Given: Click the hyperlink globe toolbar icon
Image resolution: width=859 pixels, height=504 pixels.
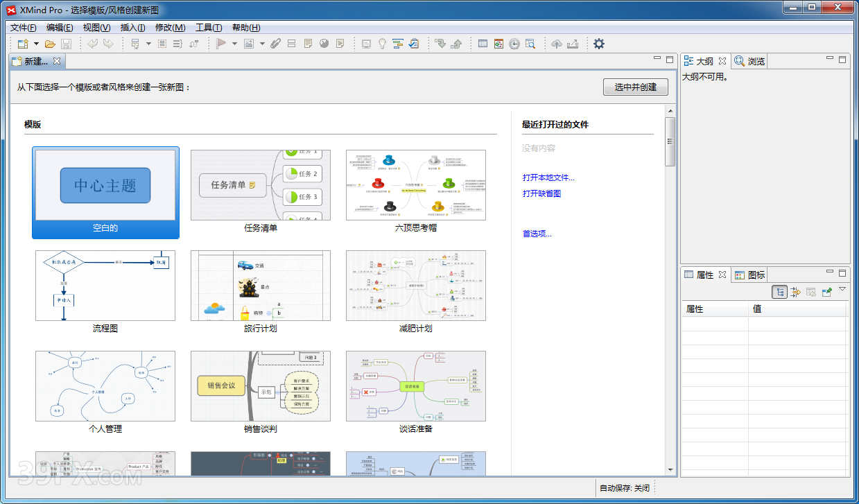Looking at the screenshot, I should (324, 44).
